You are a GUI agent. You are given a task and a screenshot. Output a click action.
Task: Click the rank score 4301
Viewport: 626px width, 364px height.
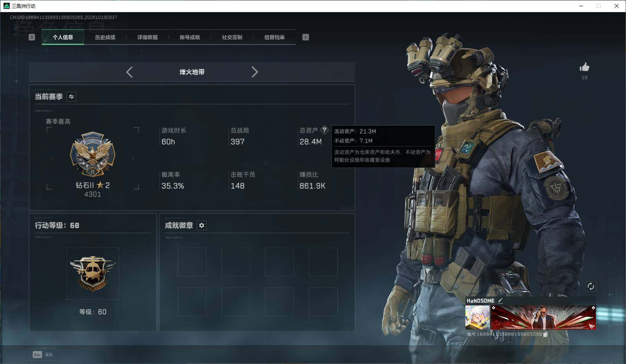[x=93, y=194]
